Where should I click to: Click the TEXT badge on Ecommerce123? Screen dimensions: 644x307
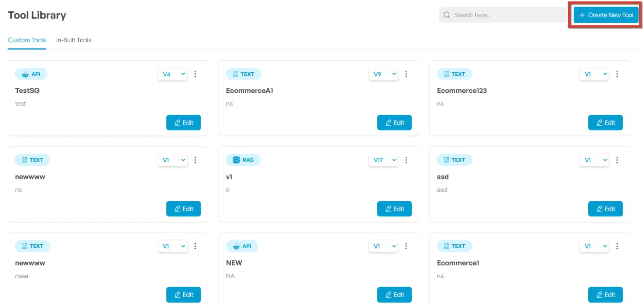pyautogui.click(x=454, y=74)
